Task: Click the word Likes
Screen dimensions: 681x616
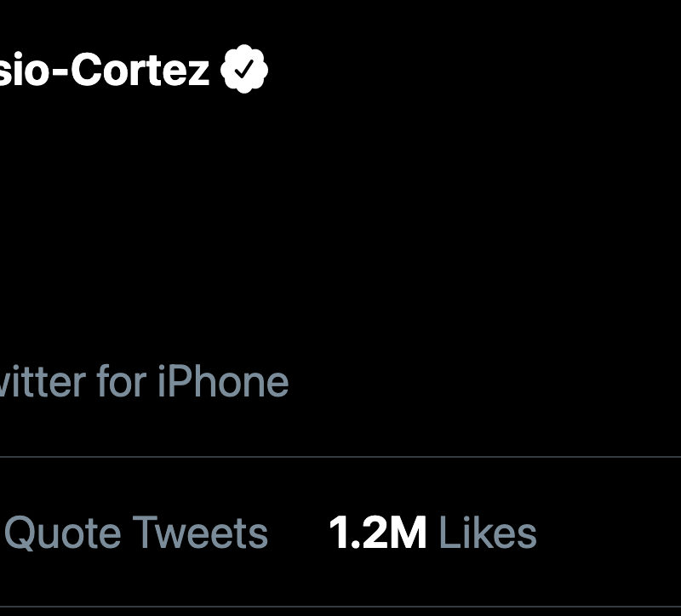Action: 487,533
